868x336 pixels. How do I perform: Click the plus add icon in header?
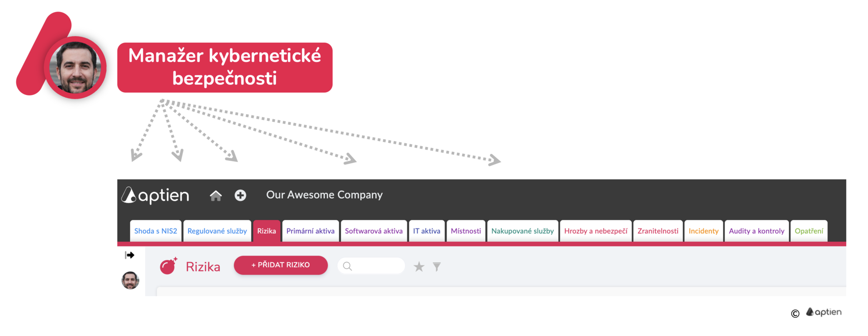pos(241,195)
